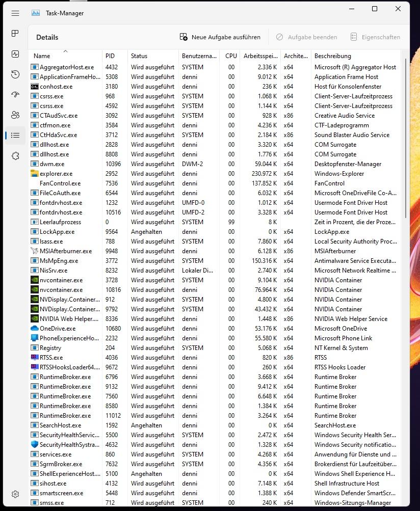Sort by the Status column header
The image size is (420, 511).
pos(153,56)
